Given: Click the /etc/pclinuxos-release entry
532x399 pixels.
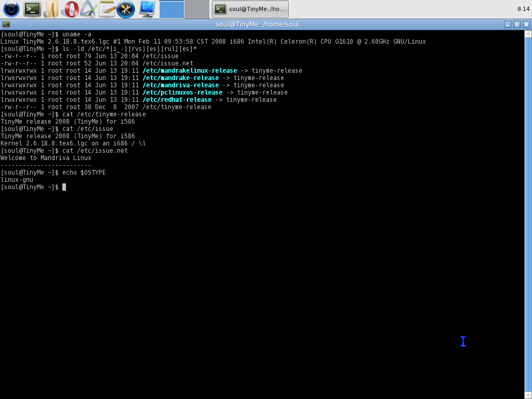Looking at the screenshot, I should pyautogui.click(x=182, y=92).
